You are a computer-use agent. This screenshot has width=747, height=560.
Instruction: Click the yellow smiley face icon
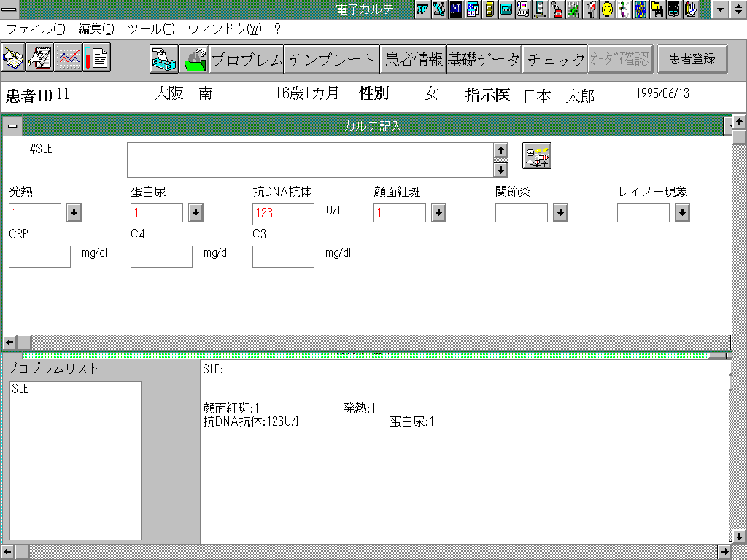tap(607, 9)
